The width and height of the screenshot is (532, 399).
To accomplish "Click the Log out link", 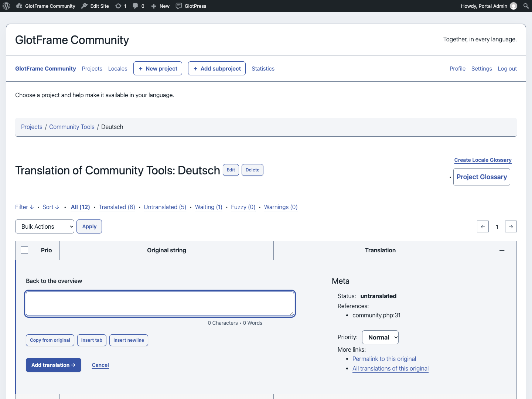I will (x=507, y=69).
